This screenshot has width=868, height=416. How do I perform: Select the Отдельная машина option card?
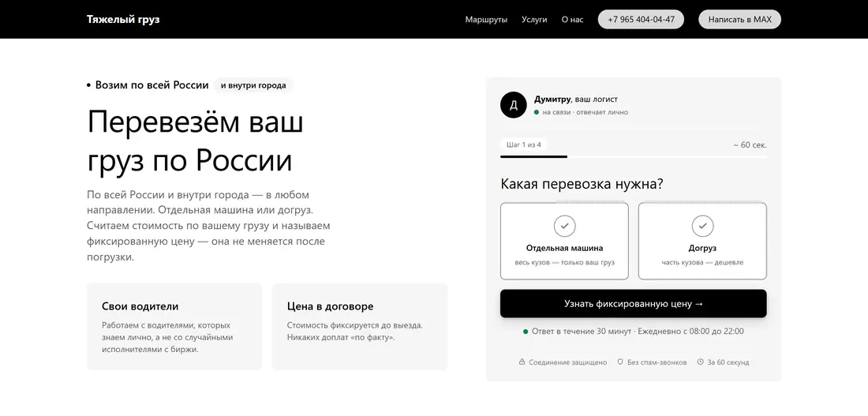565,241
